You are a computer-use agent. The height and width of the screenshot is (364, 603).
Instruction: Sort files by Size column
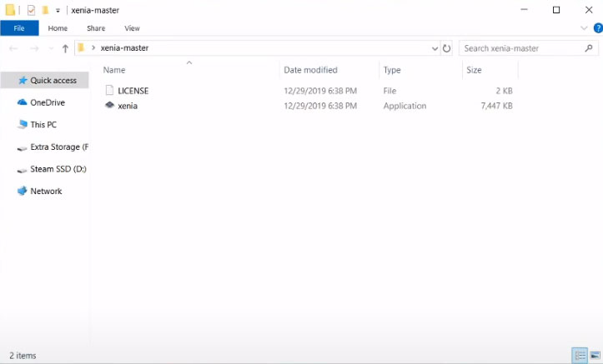tap(474, 70)
